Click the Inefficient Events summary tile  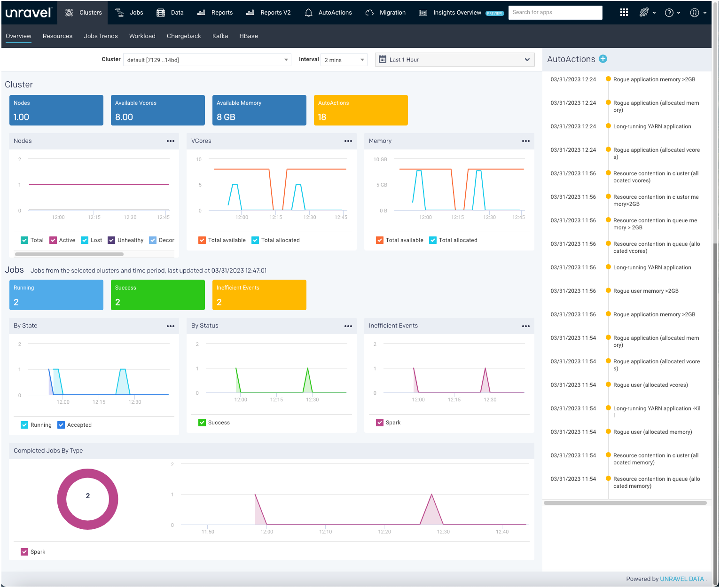[x=259, y=295]
